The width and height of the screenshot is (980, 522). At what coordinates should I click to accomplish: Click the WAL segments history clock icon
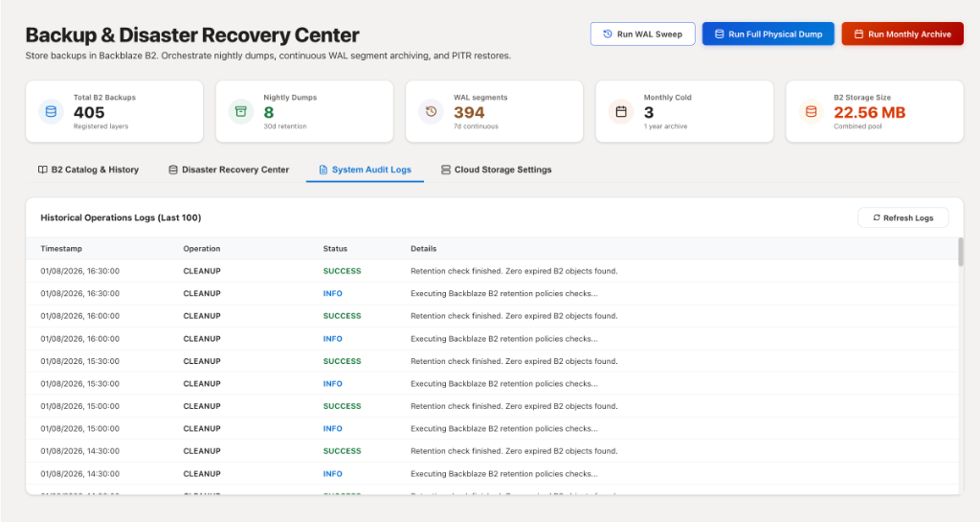pyautogui.click(x=431, y=112)
